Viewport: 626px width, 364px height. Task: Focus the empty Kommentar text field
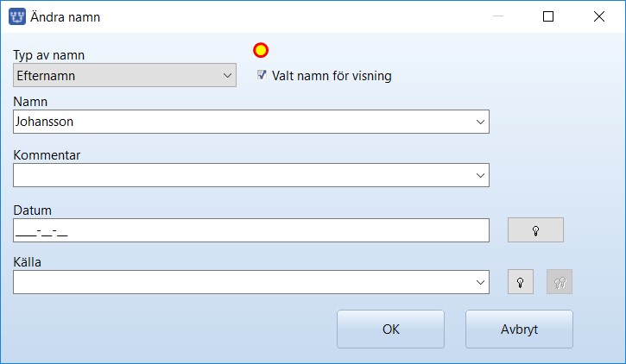pyautogui.click(x=243, y=175)
